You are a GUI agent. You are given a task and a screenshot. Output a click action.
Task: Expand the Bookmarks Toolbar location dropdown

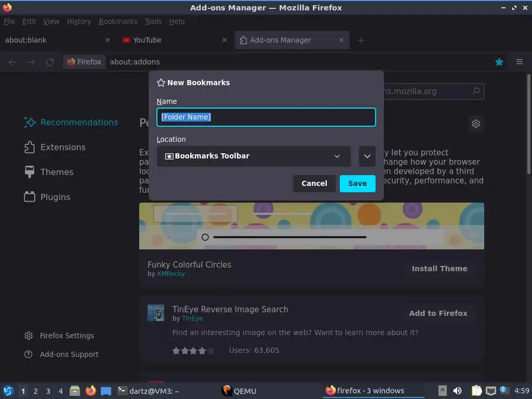(254, 156)
